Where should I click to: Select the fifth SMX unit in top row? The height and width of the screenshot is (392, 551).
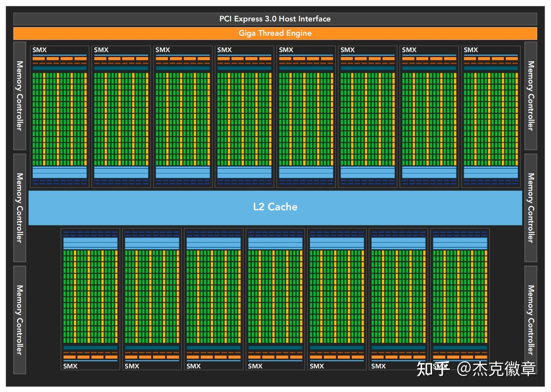306,117
